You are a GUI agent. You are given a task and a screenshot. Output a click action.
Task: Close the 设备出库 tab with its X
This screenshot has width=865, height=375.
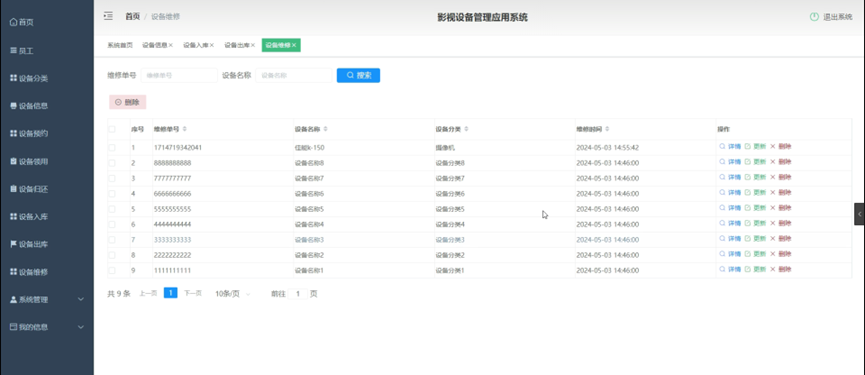coord(253,45)
